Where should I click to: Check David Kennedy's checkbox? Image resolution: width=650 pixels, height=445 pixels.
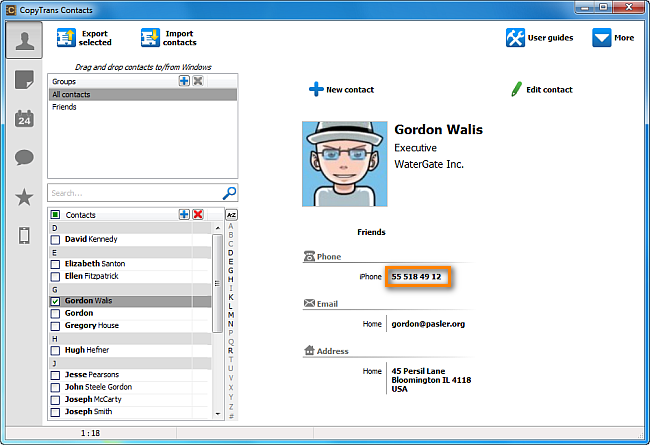55,240
